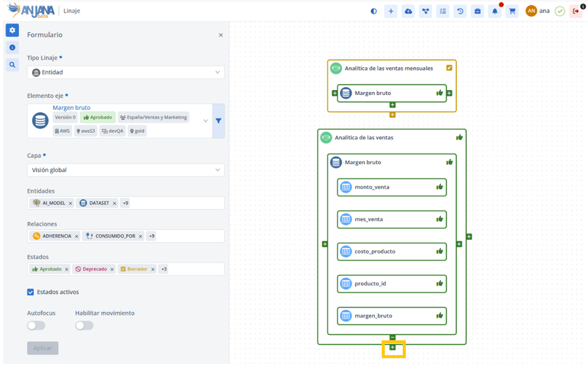Uncheck the Estados activos checkbox
The height and width of the screenshot is (365, 588).
pyautogui.click(x=31, y=292)
